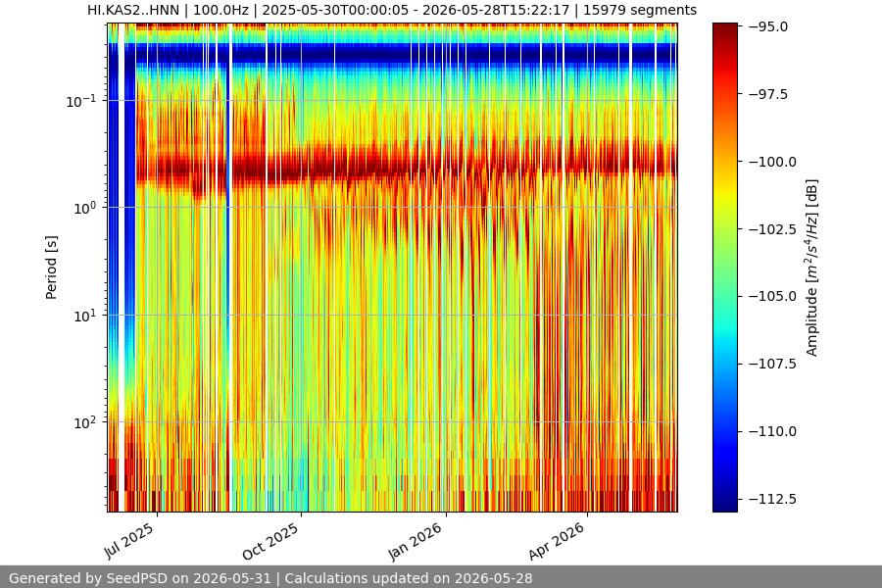Viewport: 882px width, 588px height.
Task: Click the −110.0 colorbar tick
Action: point(772,431)
